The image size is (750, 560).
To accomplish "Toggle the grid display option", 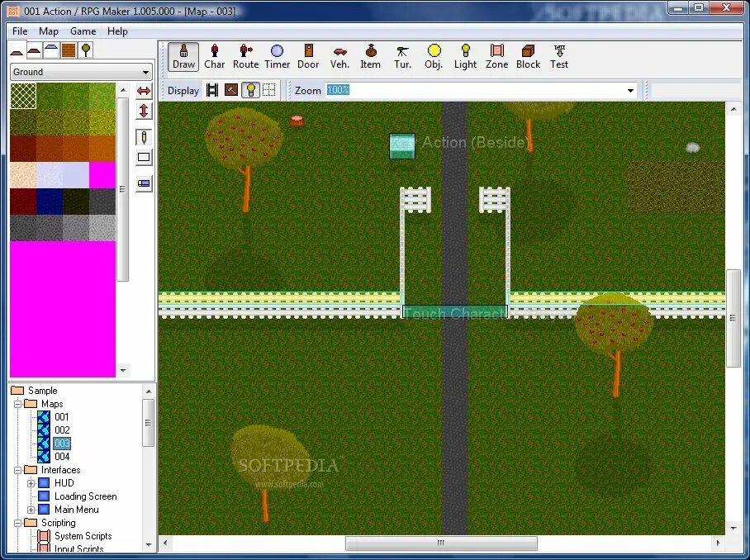I will 268,90.
